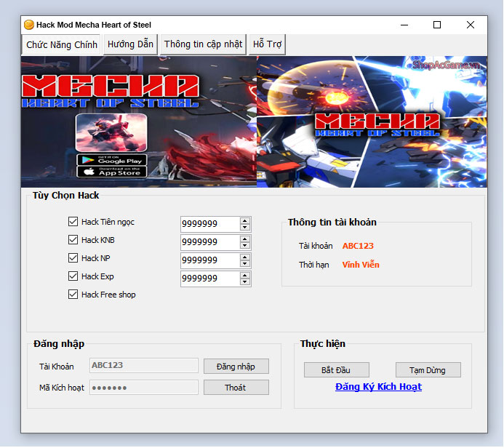Increase Hack Exp value with up arrow
The height and width of the screenshot is (448, 504).
pos(245,276)
